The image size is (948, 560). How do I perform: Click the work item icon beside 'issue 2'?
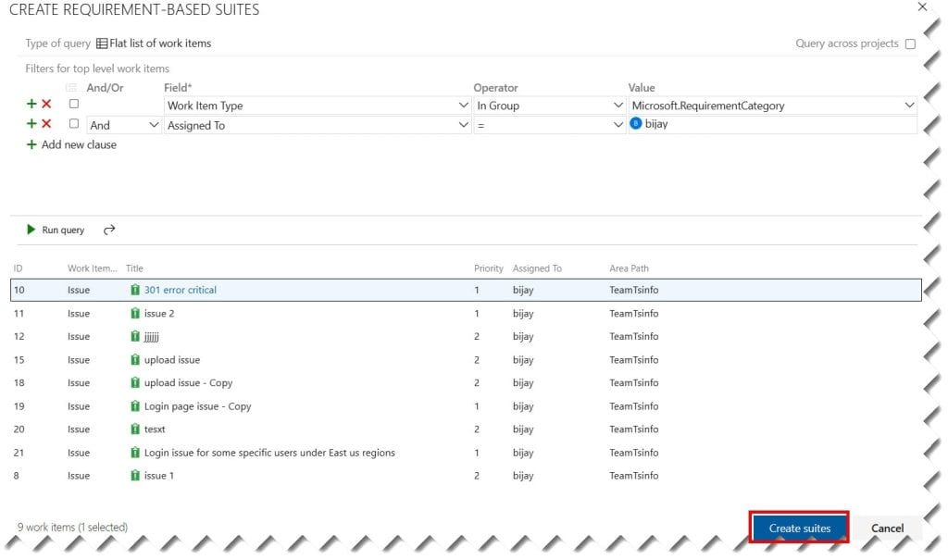click(136, 313)
